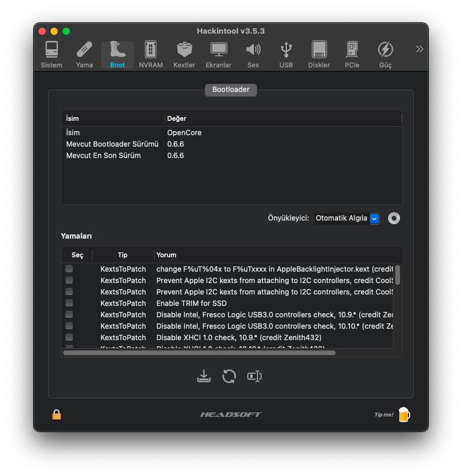This screenshot has width=462, height=476.
Task: Go to the USB section
Action: click(286, 54)
